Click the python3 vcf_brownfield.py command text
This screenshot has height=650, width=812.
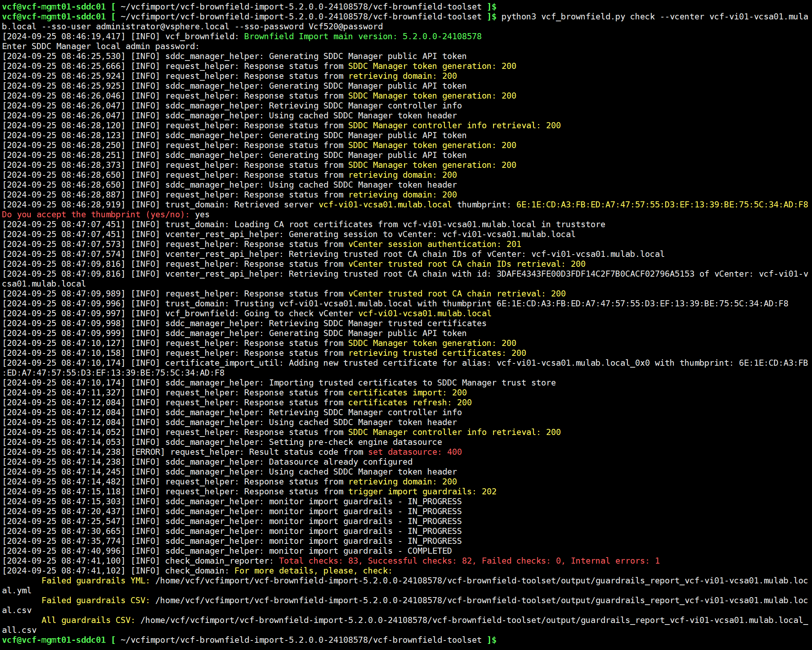(563, 17)
